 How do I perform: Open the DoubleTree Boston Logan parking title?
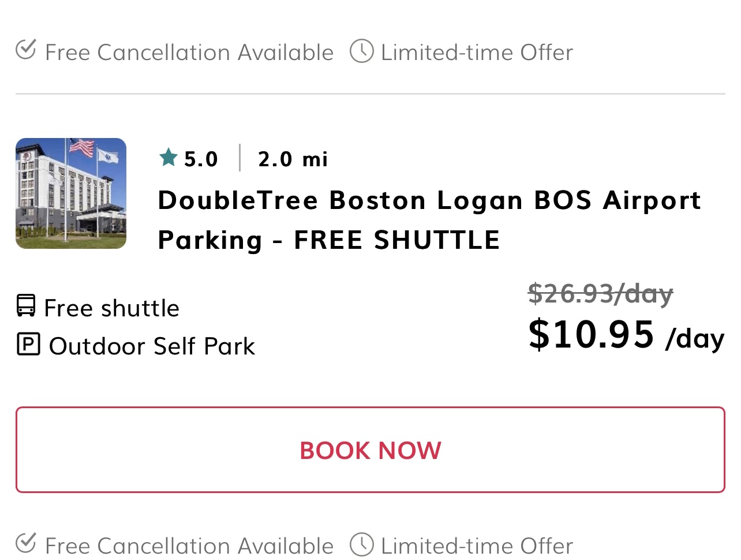click(x=429, y=220)
